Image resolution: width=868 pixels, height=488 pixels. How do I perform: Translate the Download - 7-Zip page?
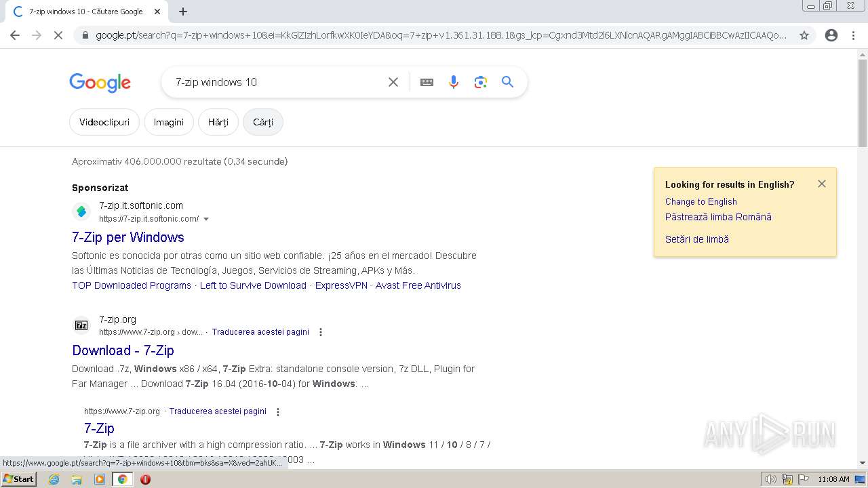click(x=260, y=332)
